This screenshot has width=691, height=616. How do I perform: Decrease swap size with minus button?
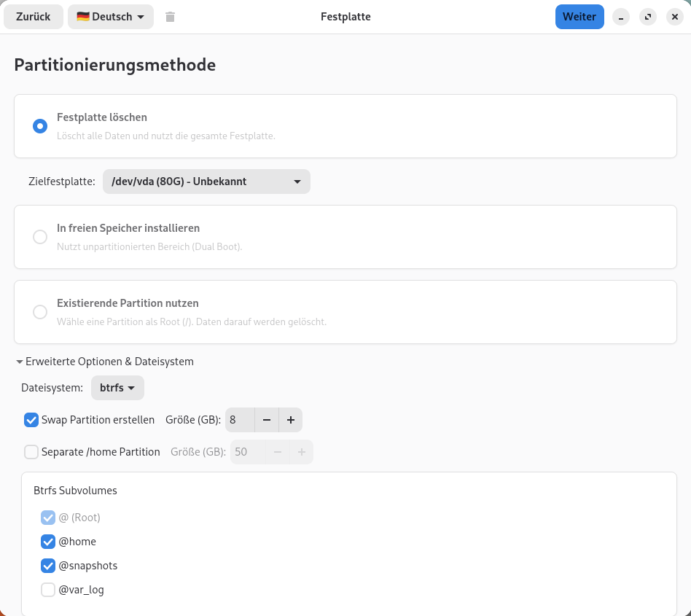[x=266, y=420]
